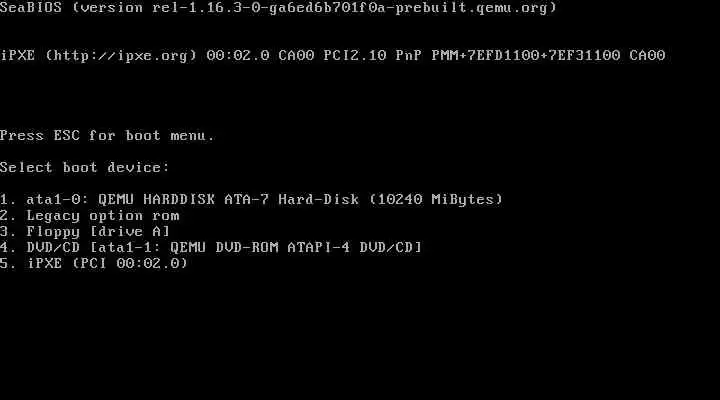Click the SeaBIOS word in top line
This screenshot has height=400, width=720.
tap(31, 8)
